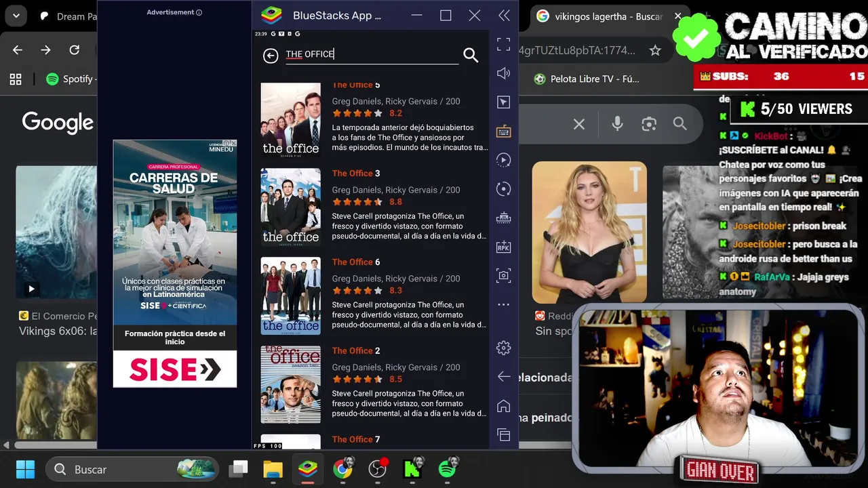868x488 pixels.
Task: Click the BlueStacks cursor lock icon
Action: tap(503, 102)
